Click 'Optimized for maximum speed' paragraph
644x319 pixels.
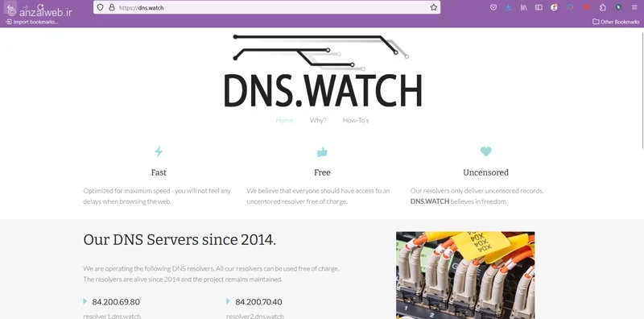tap(157, 197)
